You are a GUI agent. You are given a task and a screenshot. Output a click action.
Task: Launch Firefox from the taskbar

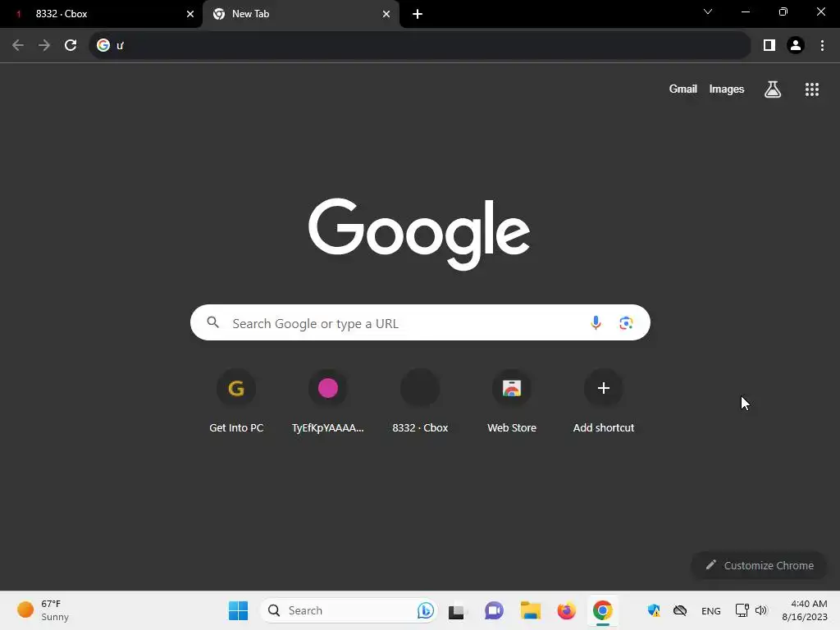pyautogui.click(x=566, y=610)
